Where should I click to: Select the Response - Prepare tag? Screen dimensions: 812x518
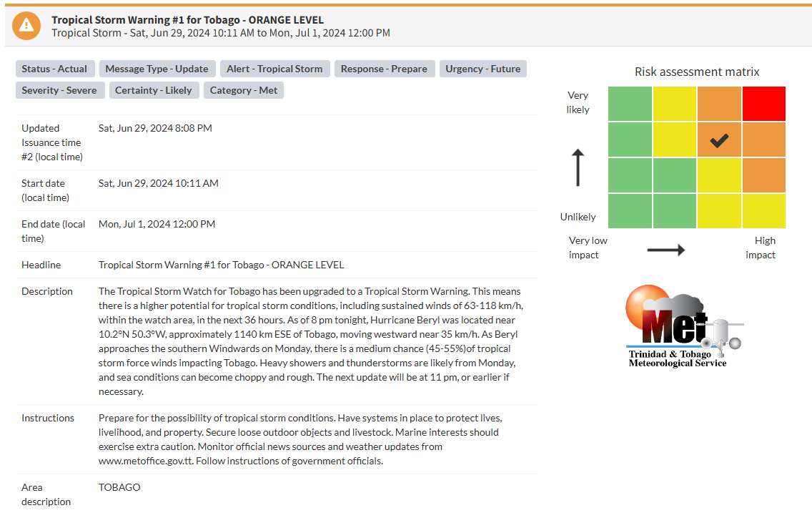[385, 69]
